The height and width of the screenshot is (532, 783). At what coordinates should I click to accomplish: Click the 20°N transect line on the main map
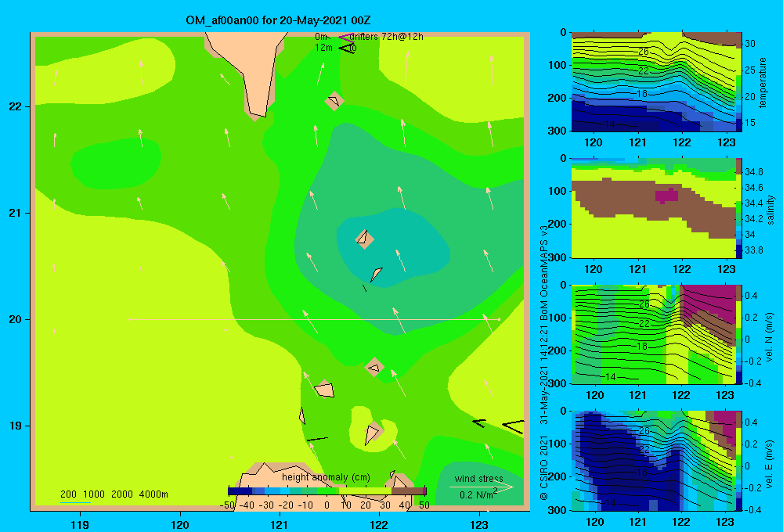315,319
